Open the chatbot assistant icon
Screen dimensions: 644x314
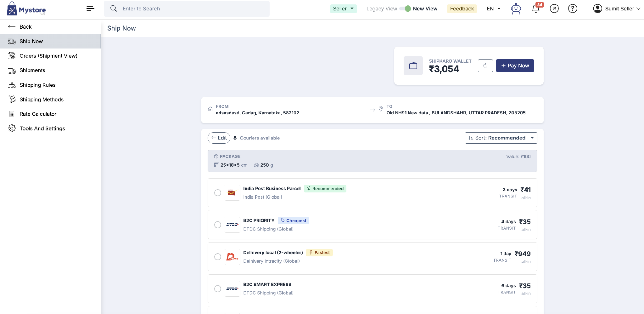point(516,9)
